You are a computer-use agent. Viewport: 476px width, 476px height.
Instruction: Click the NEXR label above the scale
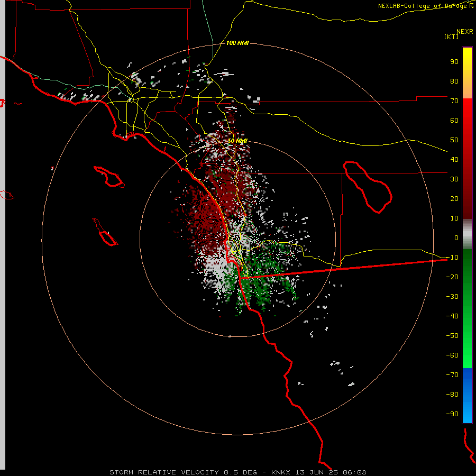click(x=465, y=32)
